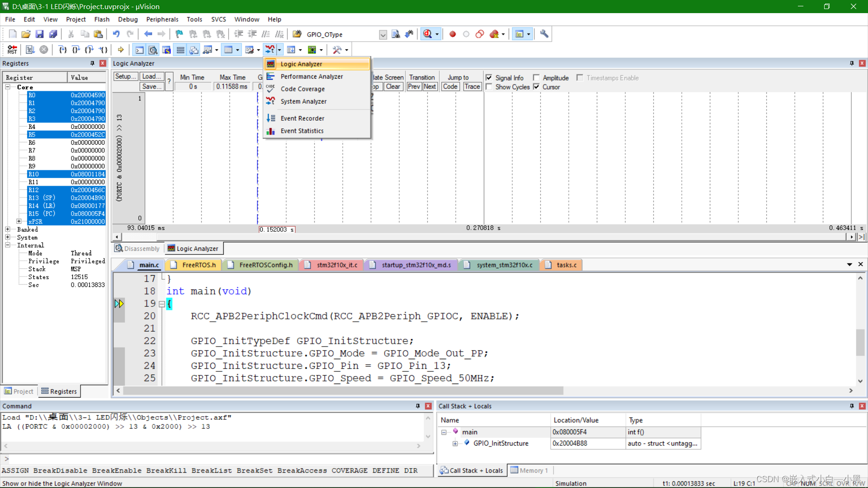
Task: Disable the Signal Info checkbox
Action: pos(489,77)
